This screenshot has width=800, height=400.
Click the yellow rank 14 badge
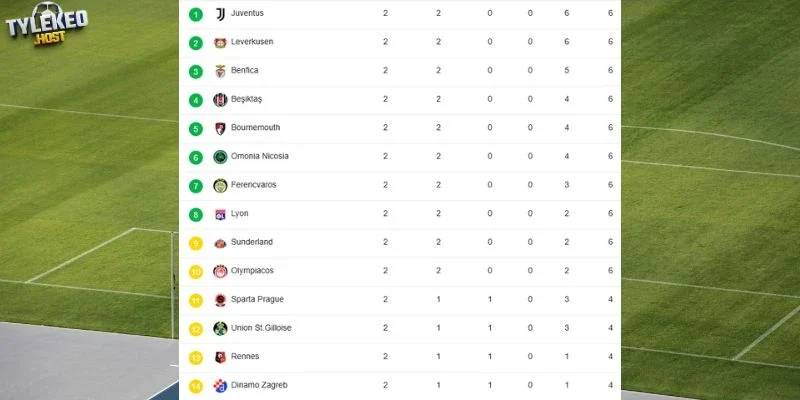[x=195, y=386]
